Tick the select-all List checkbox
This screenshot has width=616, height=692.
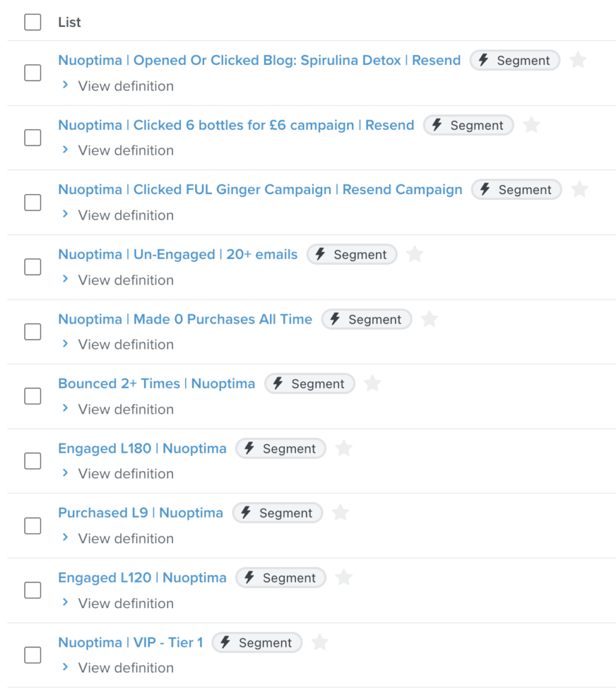tap(32, 22)
